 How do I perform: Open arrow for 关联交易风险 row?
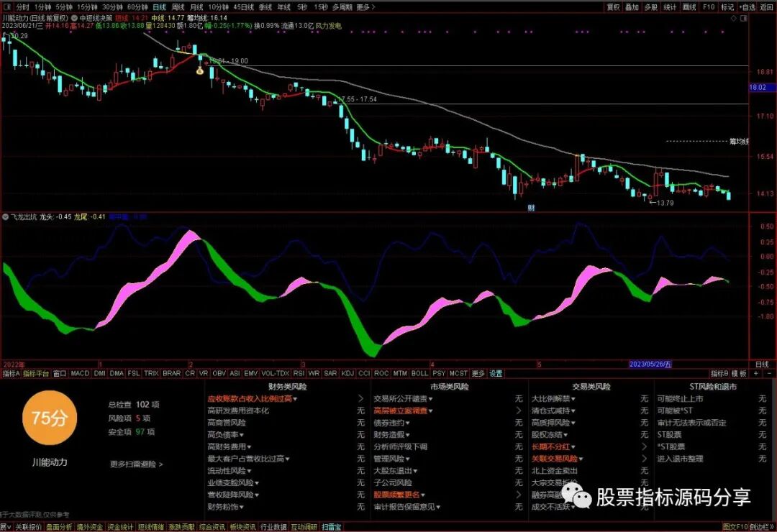(644, 458)
